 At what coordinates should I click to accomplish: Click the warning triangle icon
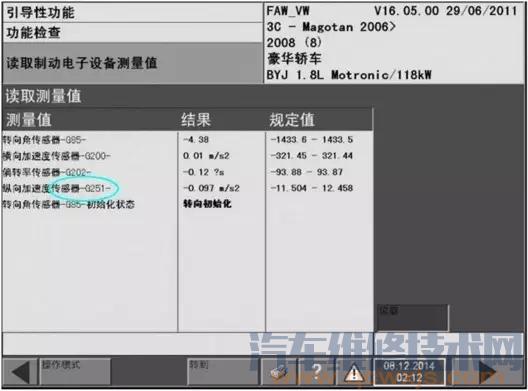point(354,372)
